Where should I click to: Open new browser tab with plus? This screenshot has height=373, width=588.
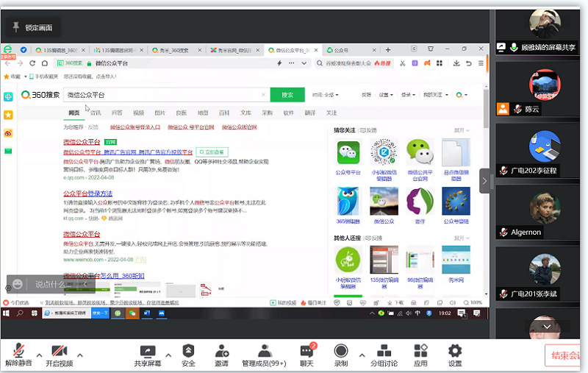388,50
